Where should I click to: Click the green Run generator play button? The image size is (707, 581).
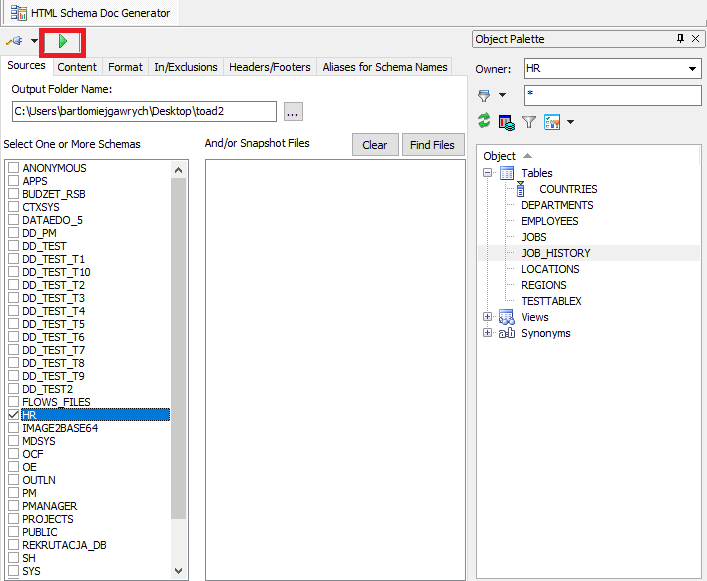(63, 42)
